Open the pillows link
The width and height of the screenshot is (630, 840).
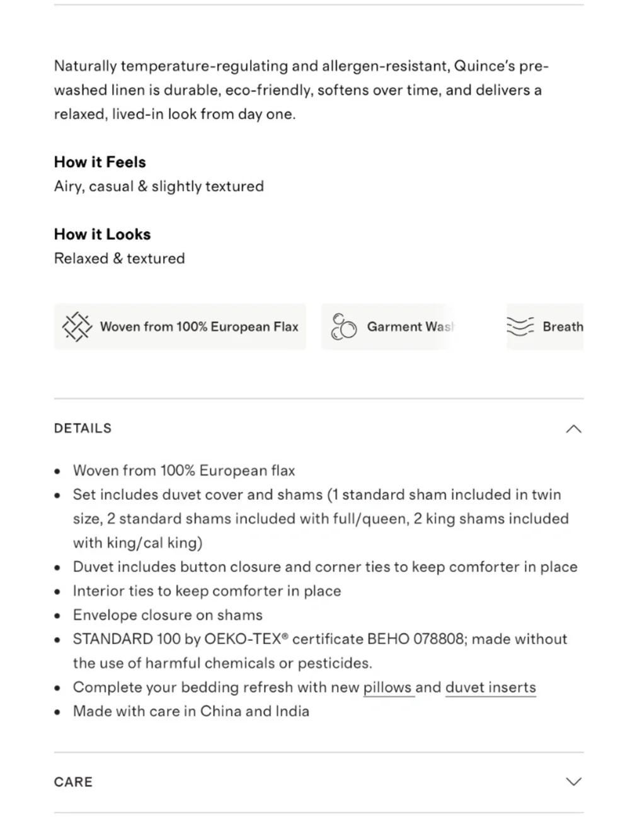(387, 688)
